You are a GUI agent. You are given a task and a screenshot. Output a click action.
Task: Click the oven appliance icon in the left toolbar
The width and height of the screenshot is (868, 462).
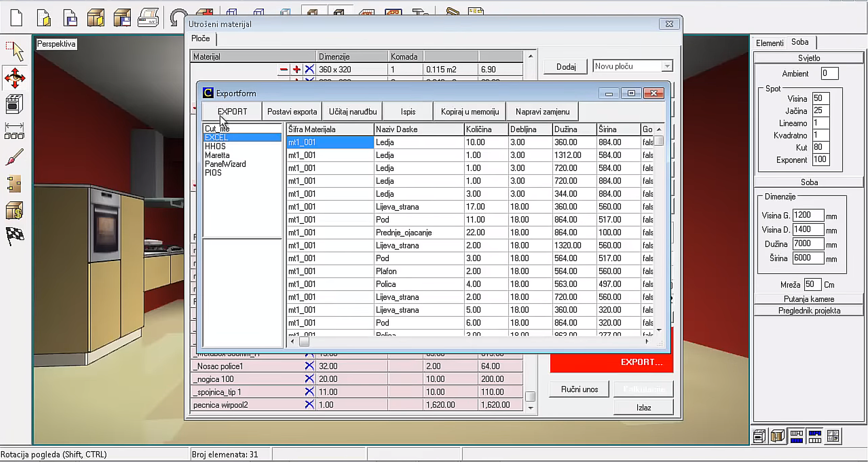pyautogui.click(x=14, y=104)
